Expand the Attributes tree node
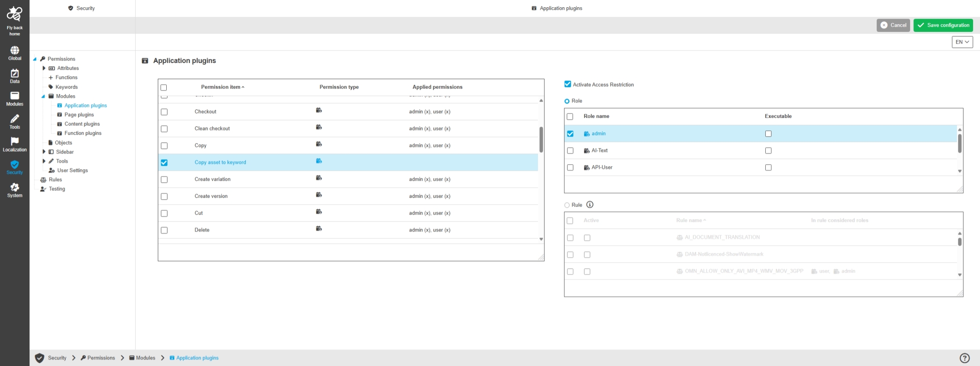980x366 pixels. [44, 68]
